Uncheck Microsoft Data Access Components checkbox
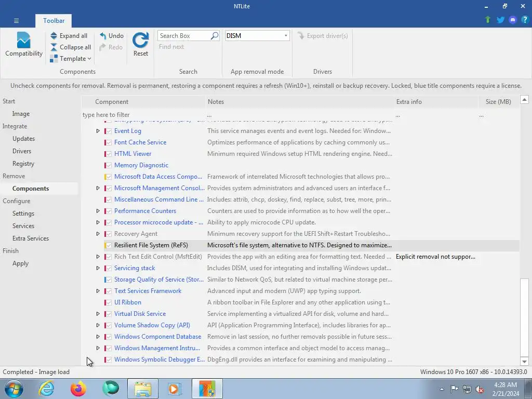Image resolution: width=532 pixels, height=399 pixels. click(x=109, y=177)
